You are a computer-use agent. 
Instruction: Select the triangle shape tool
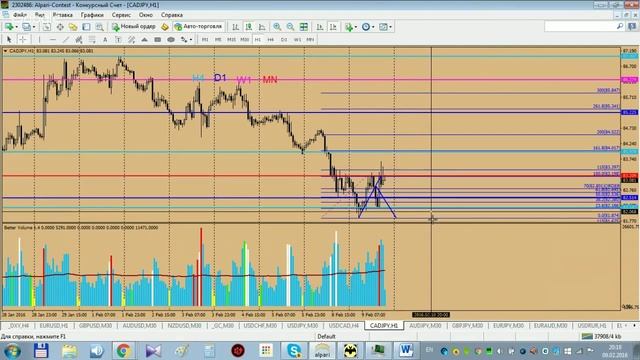(144, 40)
